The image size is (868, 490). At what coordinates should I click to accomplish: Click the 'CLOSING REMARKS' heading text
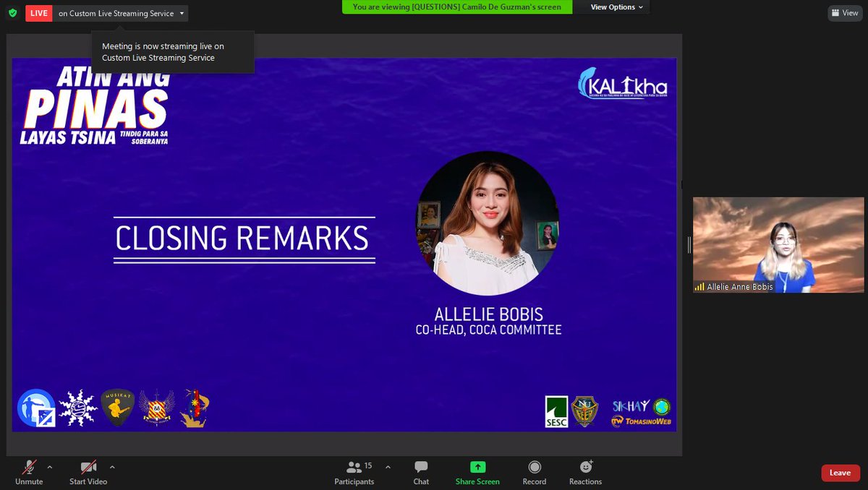(242, 238)
